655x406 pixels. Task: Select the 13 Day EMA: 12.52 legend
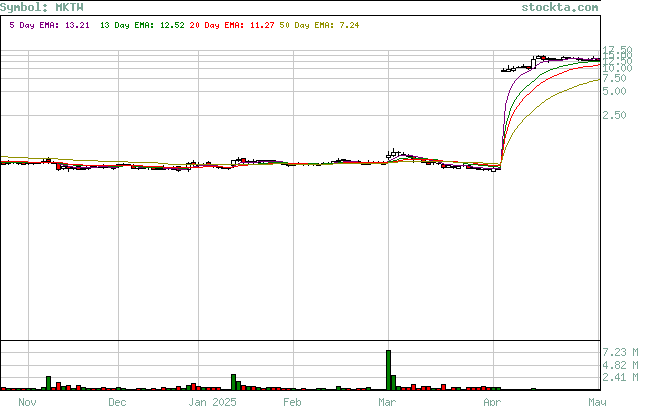point(142,25)
